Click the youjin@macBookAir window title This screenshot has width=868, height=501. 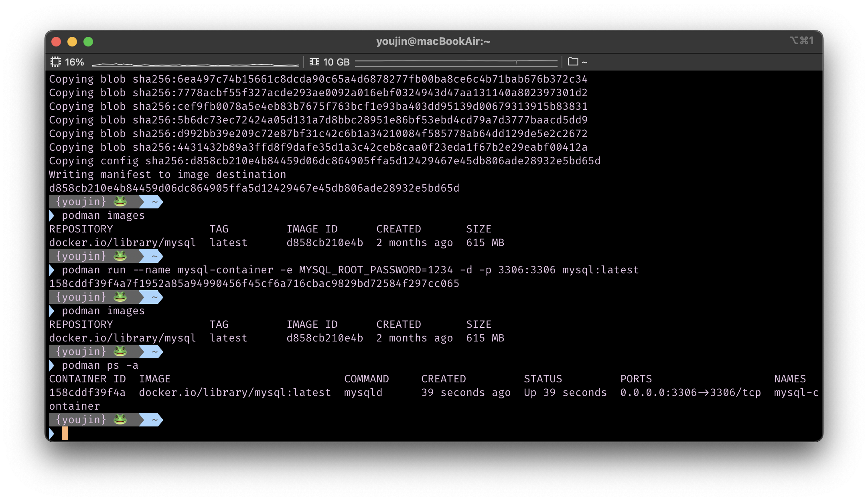click(433, 41)
